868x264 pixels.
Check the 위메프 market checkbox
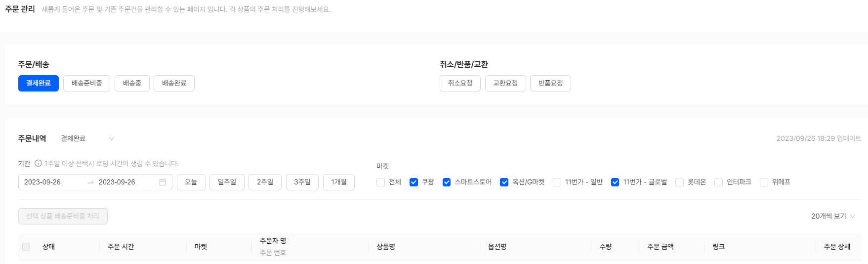pyautogui.click(x=764, y=182)
